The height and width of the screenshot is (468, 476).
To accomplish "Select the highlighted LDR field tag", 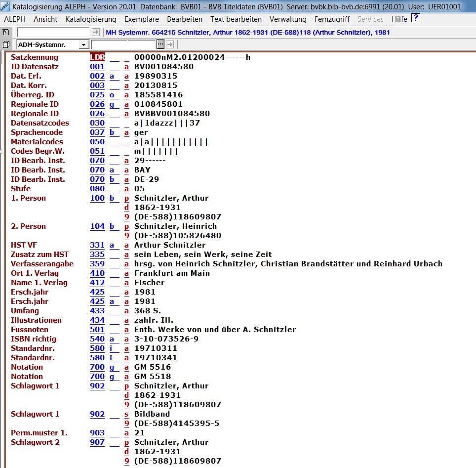I will [x=97, y=57].
